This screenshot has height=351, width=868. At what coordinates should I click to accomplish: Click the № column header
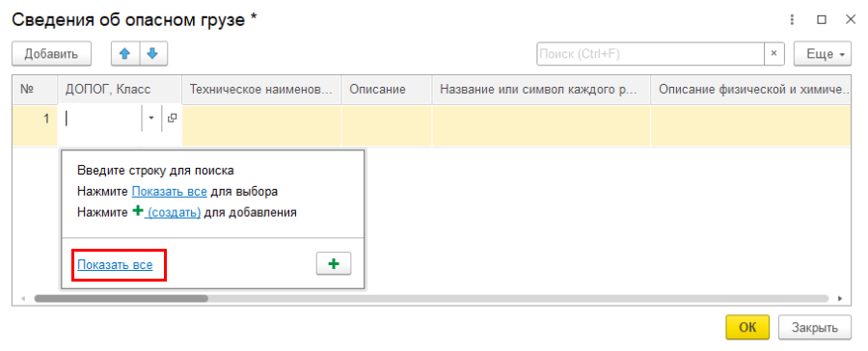[x=35, y=89]
